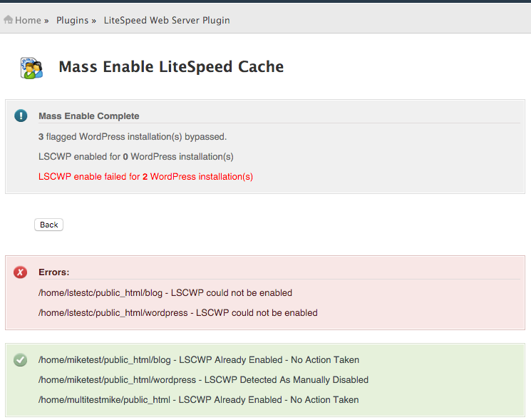Click the LSCWP enabled for 0 installations line
The width and height of the screenshot is (531, 420).
pos(136,156)
